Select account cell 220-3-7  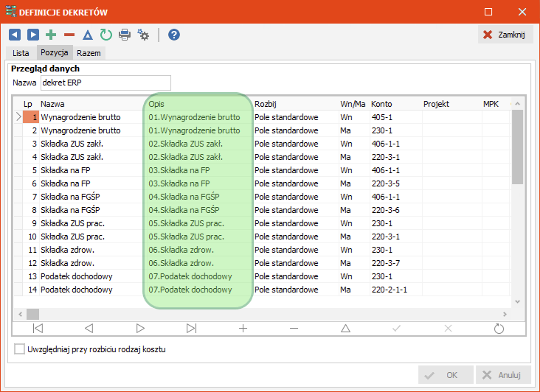tap(396, 263)
